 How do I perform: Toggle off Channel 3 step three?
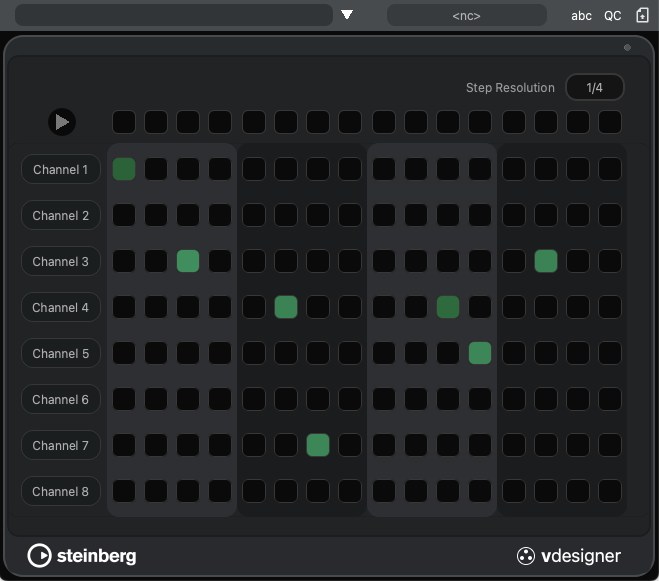(188, 261)
